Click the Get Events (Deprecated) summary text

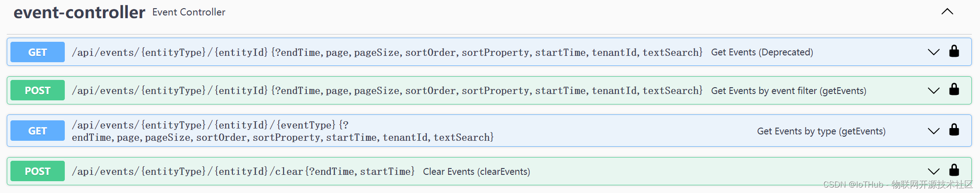762,52
